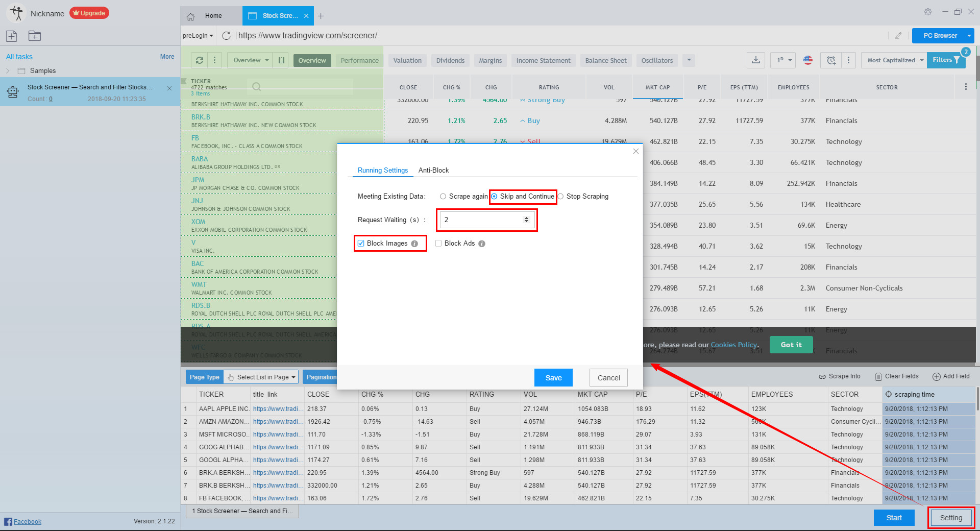Select the US flag market icon
980x531 pixels.
tap(807, 60)
